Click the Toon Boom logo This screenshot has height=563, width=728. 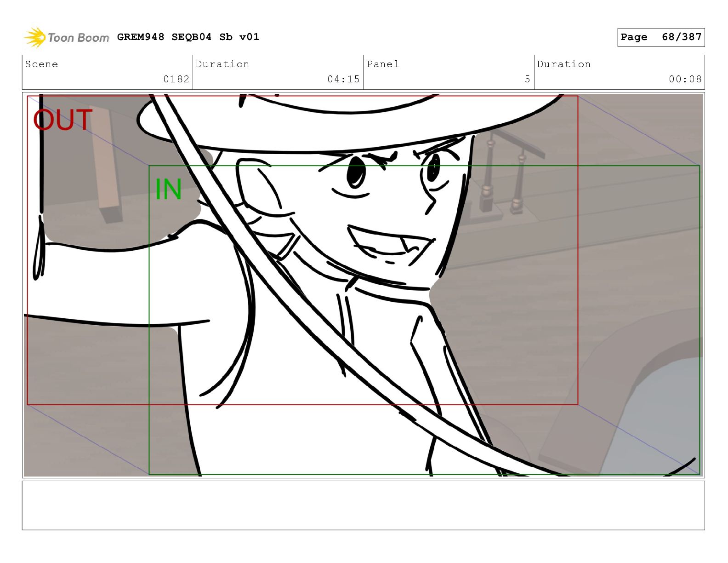tap(67, 37)
